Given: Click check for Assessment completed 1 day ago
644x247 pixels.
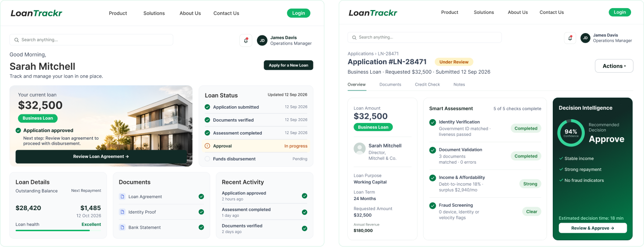Looking at the screenshot, I should point(304,212).
